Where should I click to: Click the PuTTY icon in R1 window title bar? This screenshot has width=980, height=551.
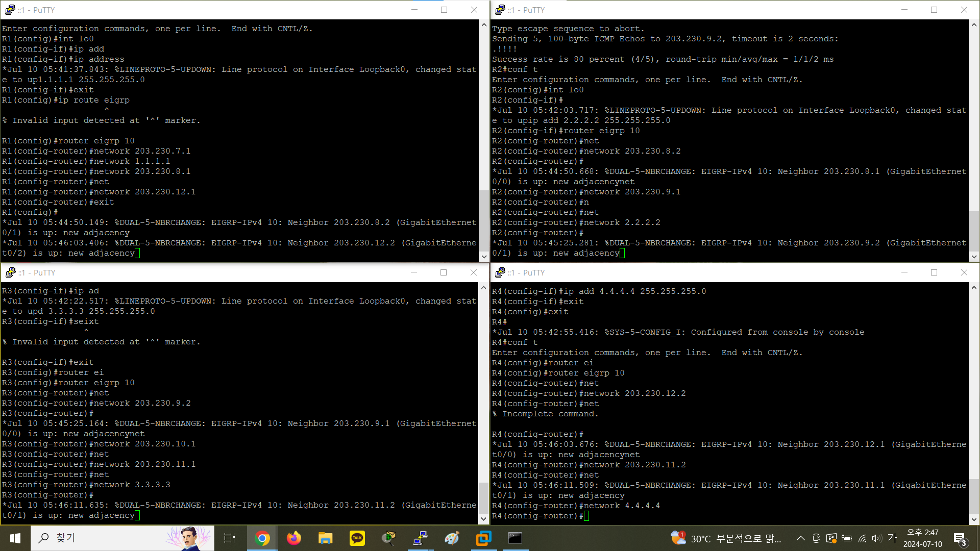[10, 10]
